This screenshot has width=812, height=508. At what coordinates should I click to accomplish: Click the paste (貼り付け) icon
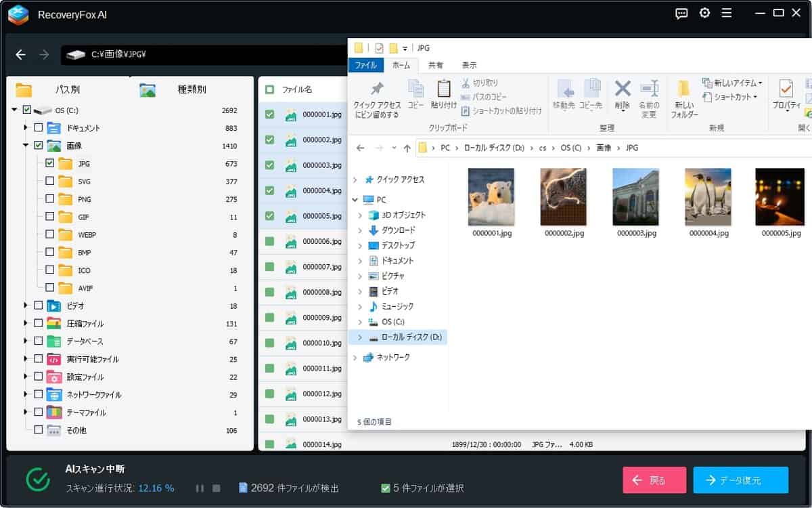[x=443, y=89]
